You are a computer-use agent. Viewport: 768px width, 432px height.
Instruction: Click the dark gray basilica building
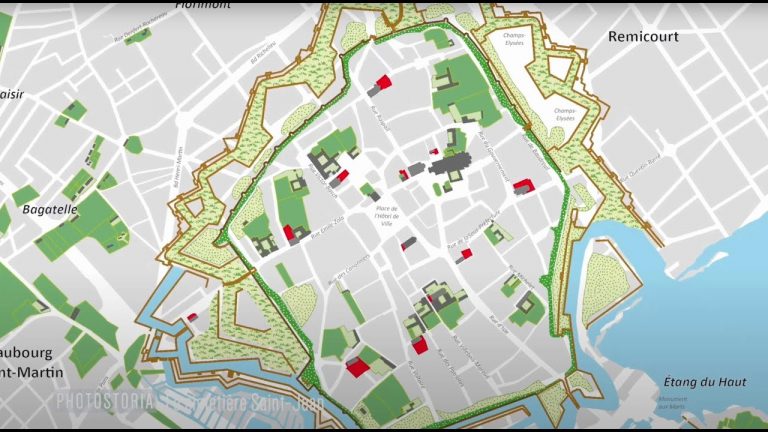point(451,164)
